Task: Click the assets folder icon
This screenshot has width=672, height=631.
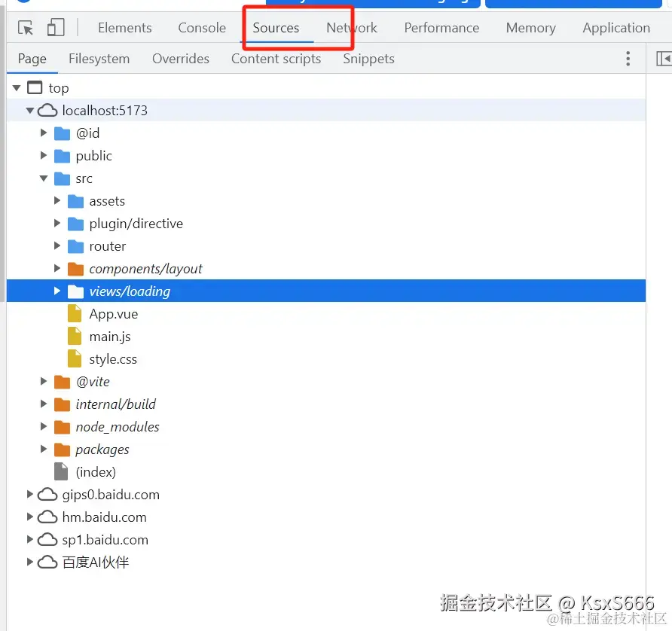Action: click(76, 201)
